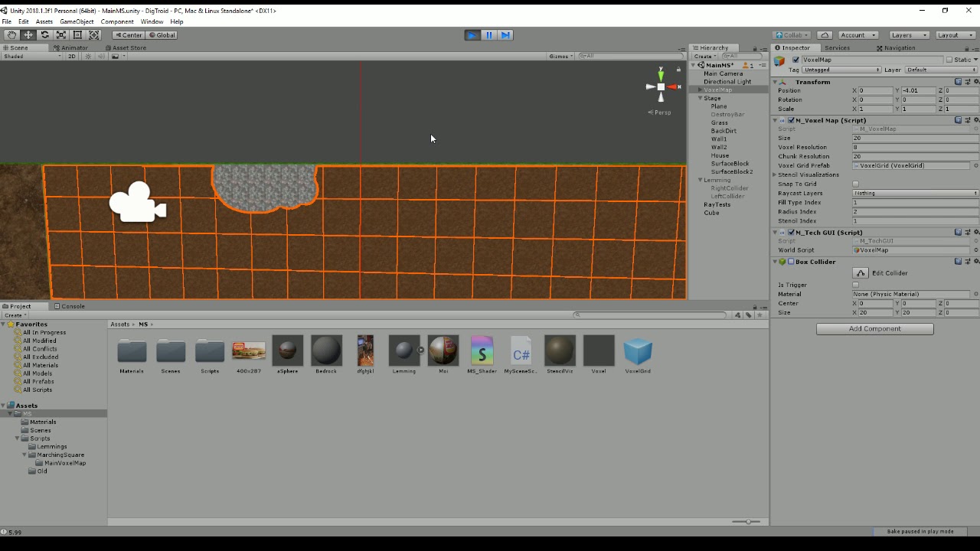Enable the Snap To Grid checkbox
Image resolution: width=980 pixels, height=551 pixels.
point(856,184)
